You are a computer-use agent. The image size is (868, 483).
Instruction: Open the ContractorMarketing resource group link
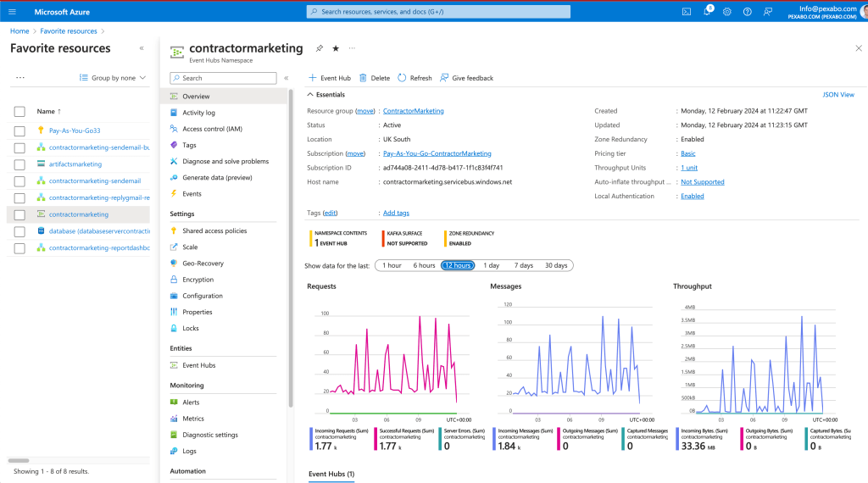(414, 111)
